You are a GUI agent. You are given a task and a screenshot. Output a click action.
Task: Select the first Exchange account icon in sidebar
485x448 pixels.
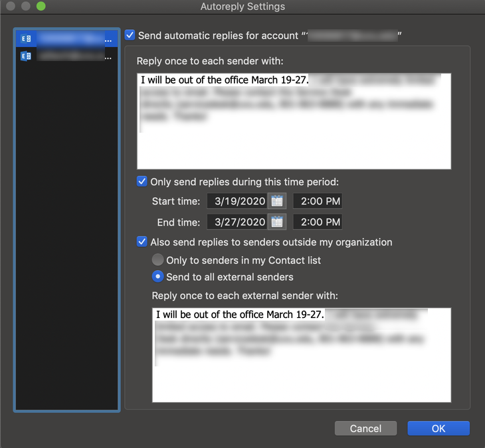[x=26, y=39]
